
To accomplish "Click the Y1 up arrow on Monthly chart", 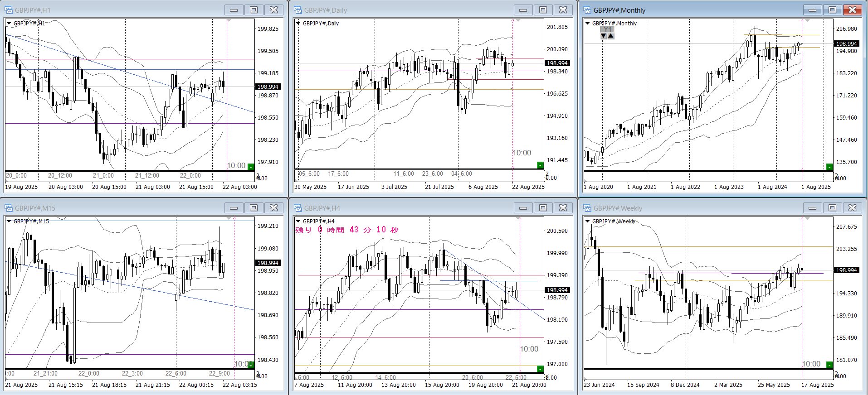I will point(611,36).
